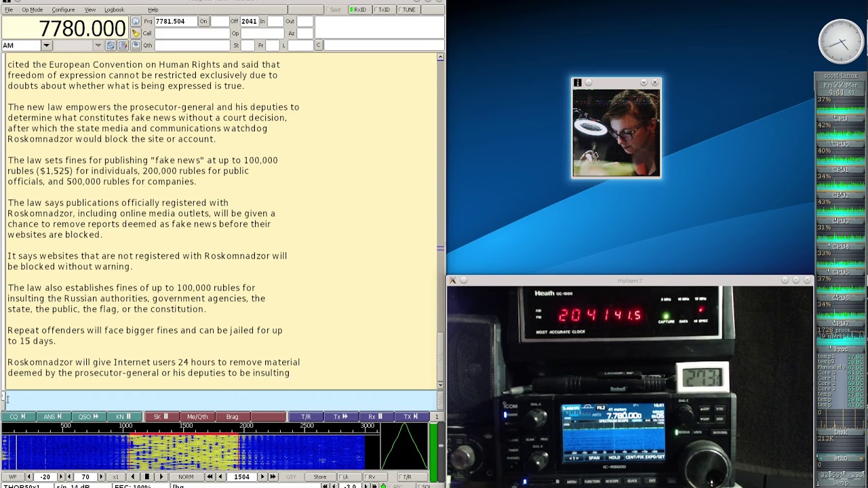This screenshot has height=488, width=868.
Task: Click the last TX macro button
Action: [411, 416]
